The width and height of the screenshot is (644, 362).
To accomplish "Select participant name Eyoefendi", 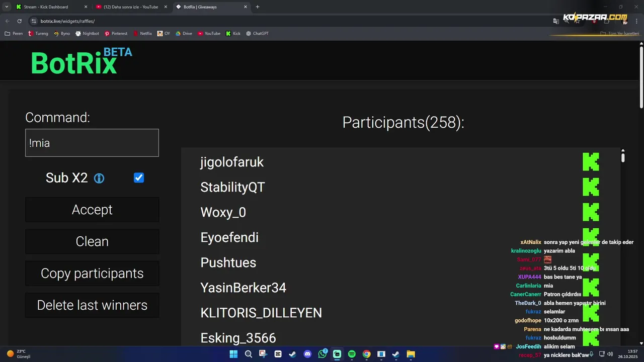I will 229,237.
